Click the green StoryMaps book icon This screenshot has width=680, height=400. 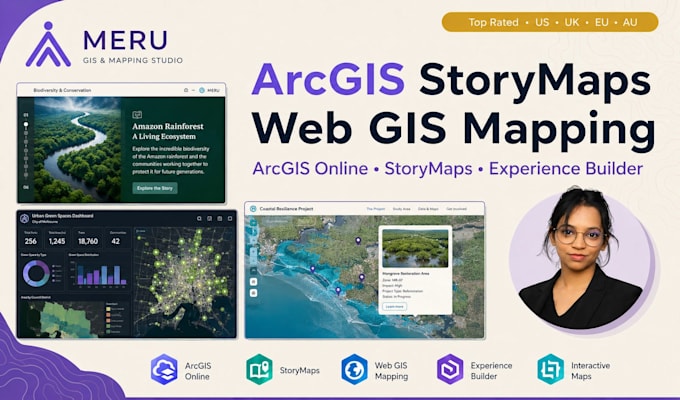click(x=259, y=370)
